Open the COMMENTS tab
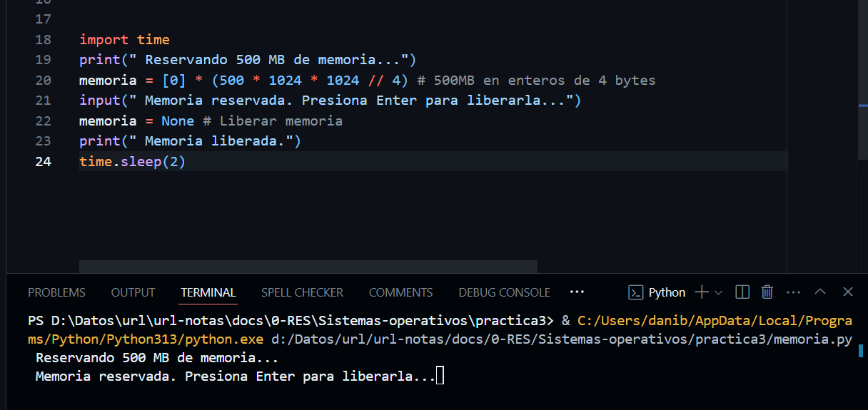Screen dimensions: 868x410 pos(400,292)
